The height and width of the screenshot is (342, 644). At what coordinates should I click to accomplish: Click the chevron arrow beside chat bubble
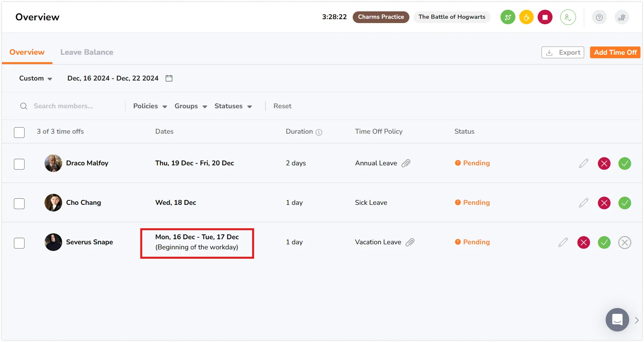637,320
